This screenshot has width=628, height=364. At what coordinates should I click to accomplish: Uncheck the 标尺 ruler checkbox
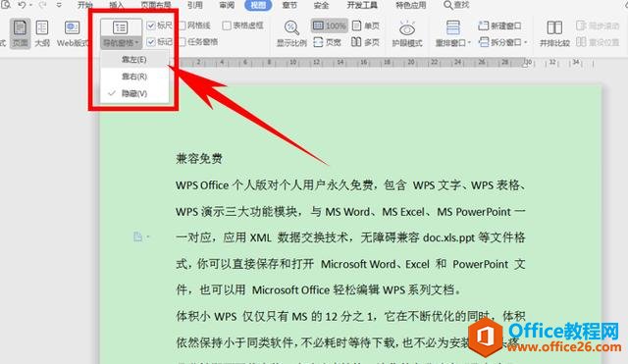151,26
